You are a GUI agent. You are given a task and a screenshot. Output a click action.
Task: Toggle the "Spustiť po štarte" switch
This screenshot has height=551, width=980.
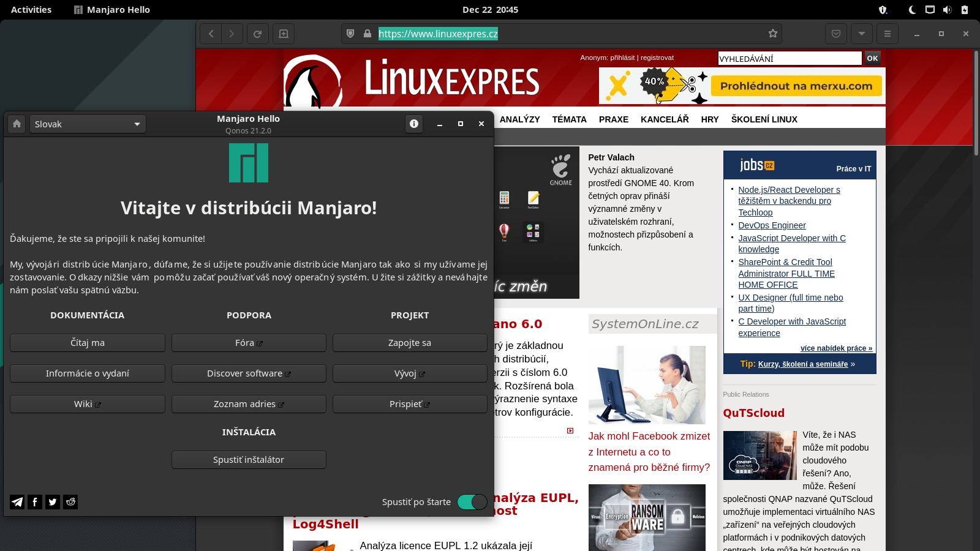tap(472, 502)
